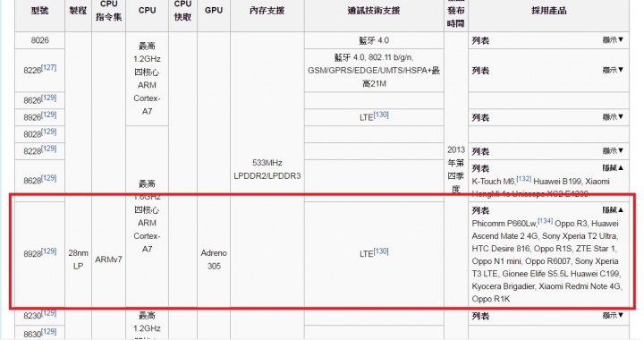The height and width of the screenshot is (340, 644).
Task: Click the Xiaomi Redmi Note 4G product text
Action: [580, 286]
